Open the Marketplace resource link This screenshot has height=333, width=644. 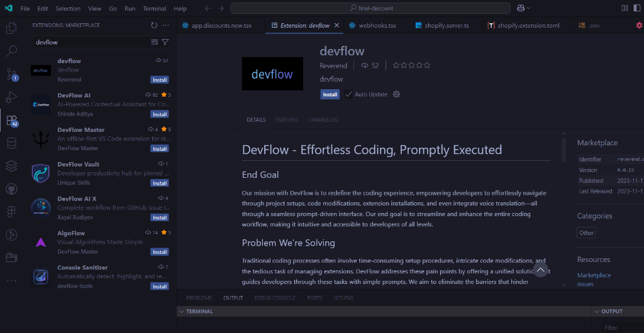(x=594, y=275)
